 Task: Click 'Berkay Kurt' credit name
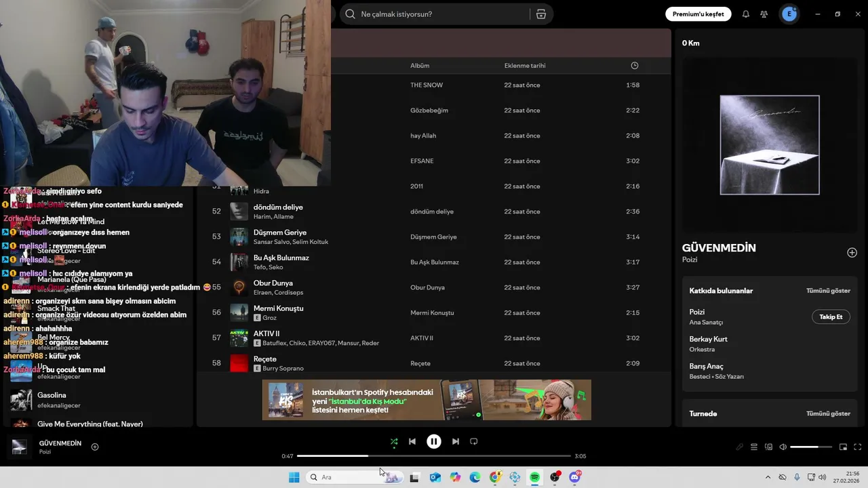708,339
